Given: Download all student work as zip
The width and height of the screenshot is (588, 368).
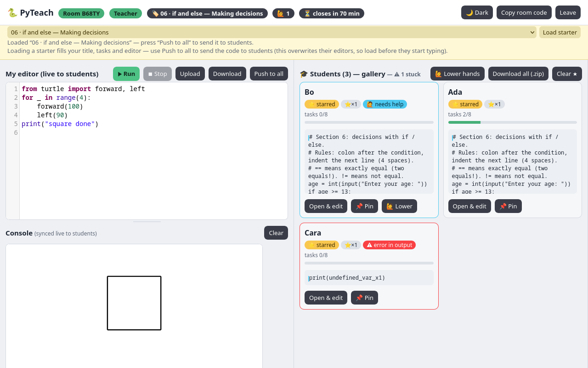Looking at the screenshot, I should (518, 74).
